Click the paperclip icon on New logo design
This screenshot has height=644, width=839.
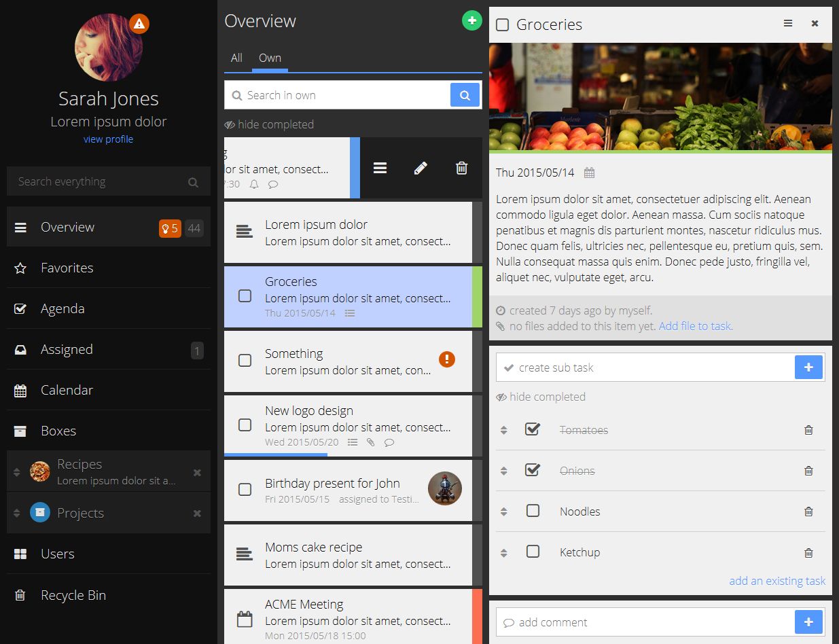[371, 442]
